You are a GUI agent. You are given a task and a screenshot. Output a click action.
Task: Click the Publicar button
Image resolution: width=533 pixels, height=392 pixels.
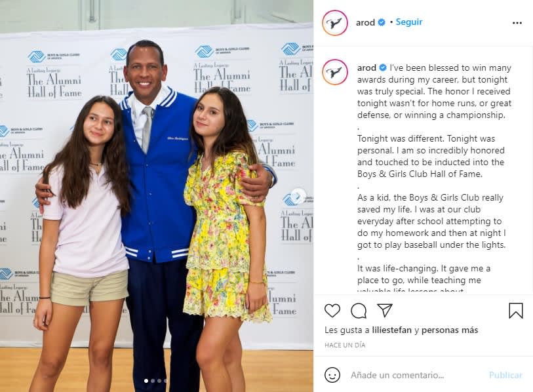(505, 375)
